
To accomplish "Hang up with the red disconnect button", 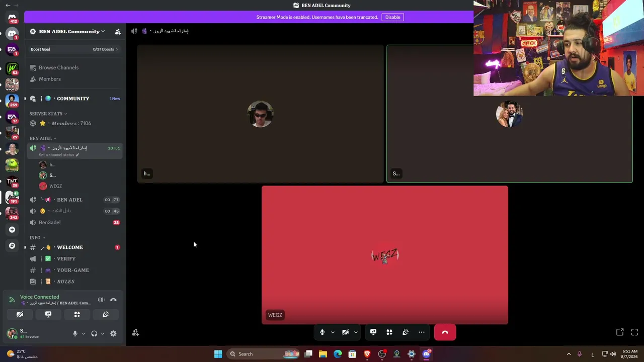I will (x=445, y=332).
